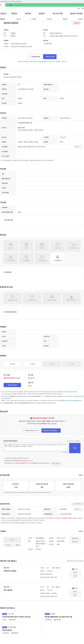This screenshot has width=84, height=644.
Task: Open the 직업 능력 개발 menu
Action: pyautogui.click(x=57, y=14)
